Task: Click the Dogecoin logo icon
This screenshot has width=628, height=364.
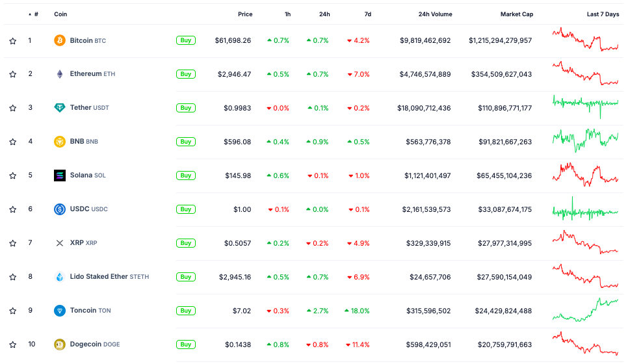Action: point(60,344)
